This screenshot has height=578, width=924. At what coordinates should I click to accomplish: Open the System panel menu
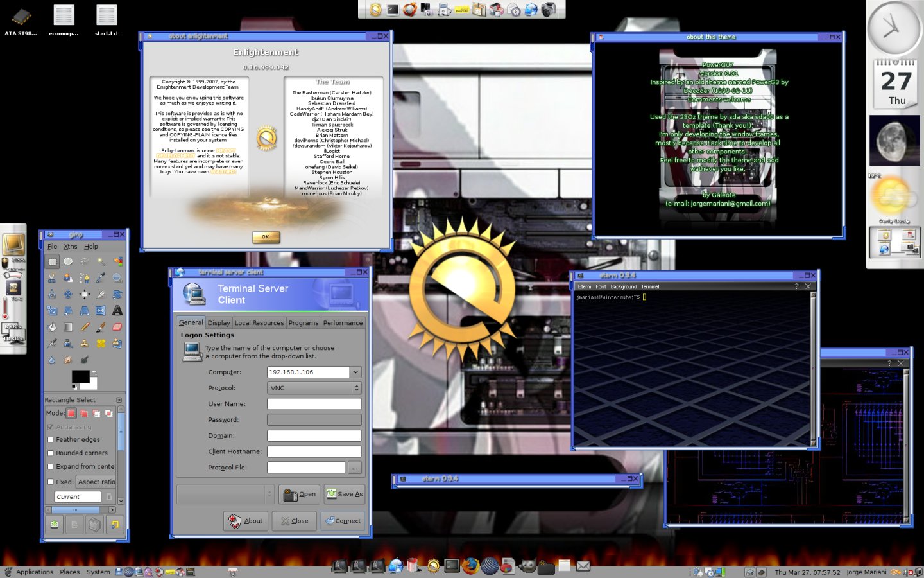coord(98,572)
